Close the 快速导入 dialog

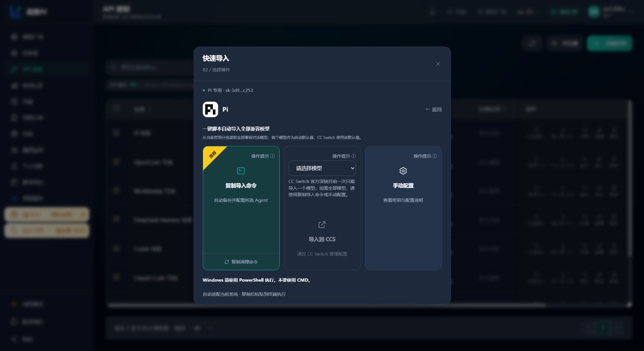coord(438,64)
